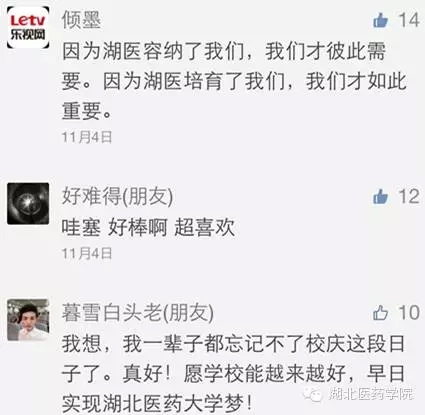The width and height of the screenshot is (425, 415).
Task: Open username 暮雪白头老(朋友)
Action: pos(138,313)
